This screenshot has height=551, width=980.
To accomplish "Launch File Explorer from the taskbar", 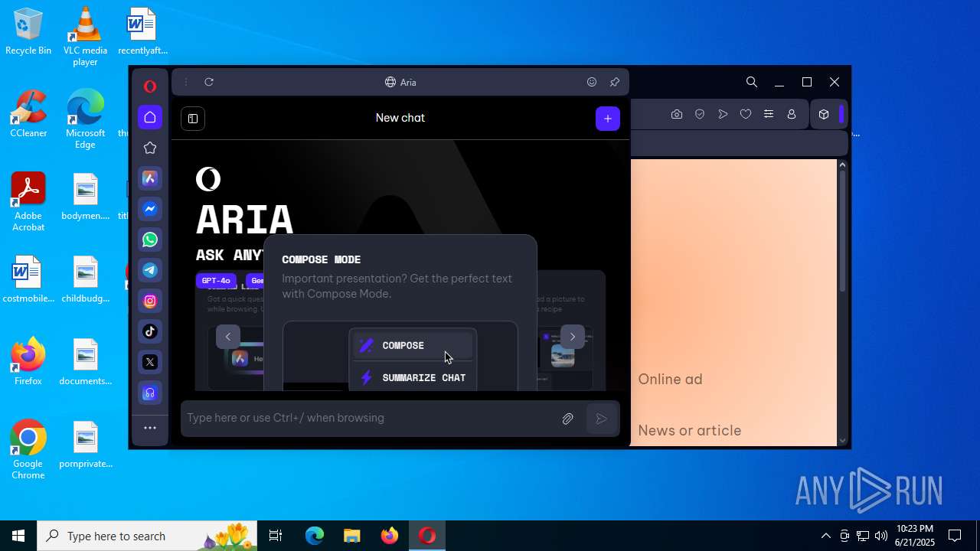I will [351, 536].
